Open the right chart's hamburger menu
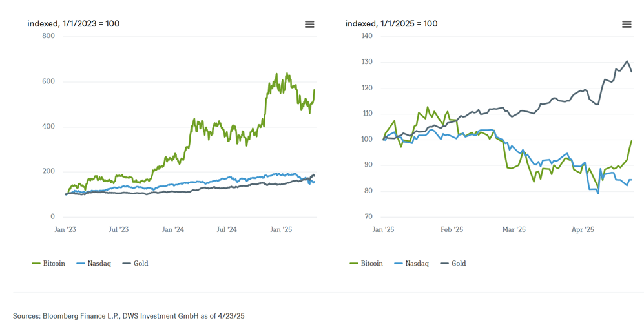The width and height of the screenshot is (644, 325). coord(626,24)
